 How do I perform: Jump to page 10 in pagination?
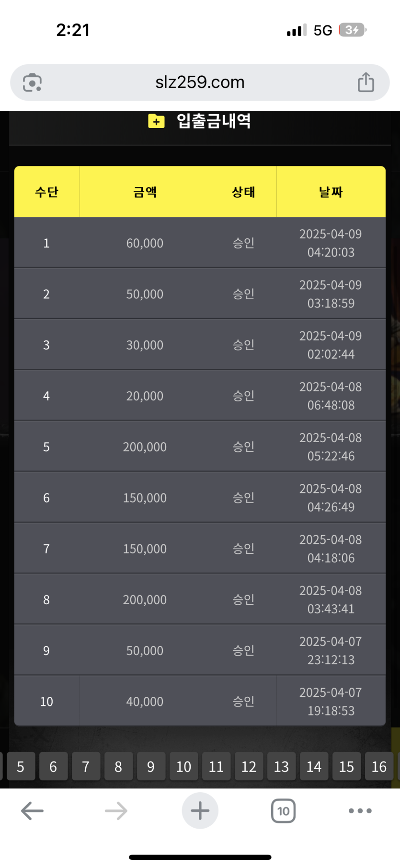click(183, 766)
